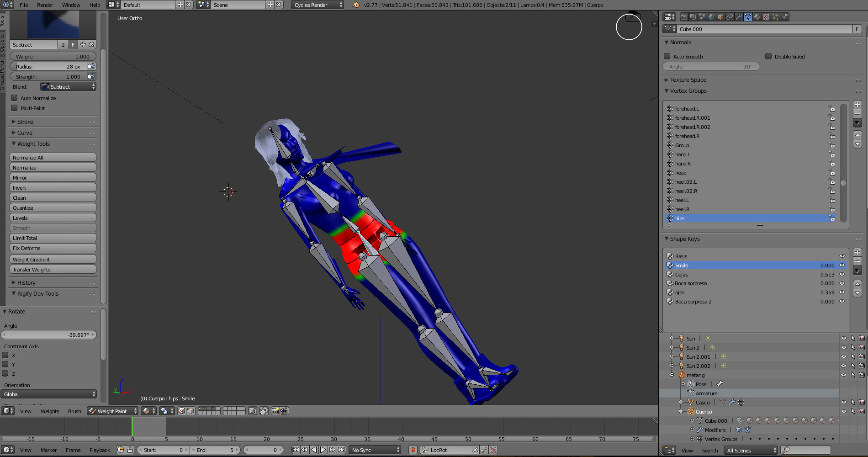The image size is (868, 457).
Task: Click the record auto-keyframe button
Action: 413,450
